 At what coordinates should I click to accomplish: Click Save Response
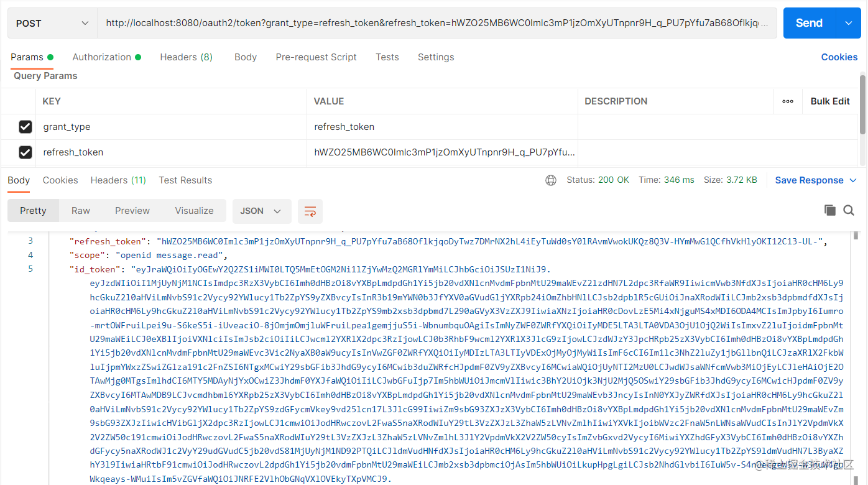tap(809, 180)
